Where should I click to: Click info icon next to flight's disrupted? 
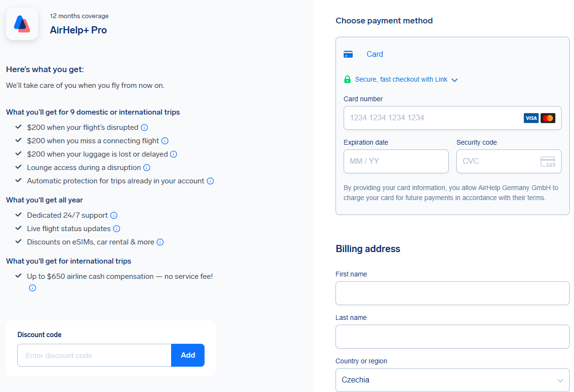[144, 127]
